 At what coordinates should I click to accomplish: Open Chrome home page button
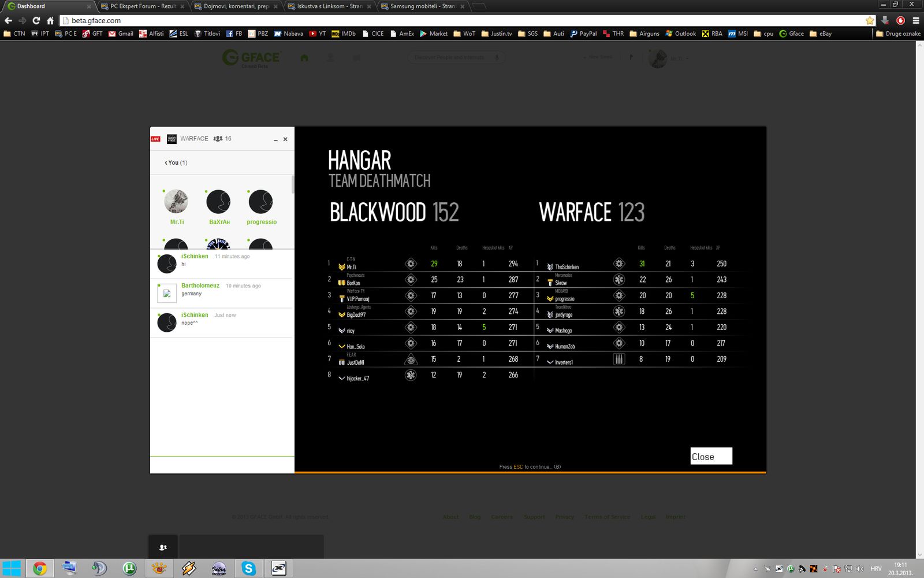tap(50, 20)
